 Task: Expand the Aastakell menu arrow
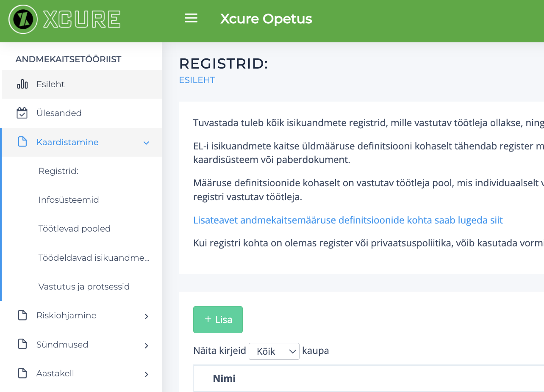[x=146, y=374]
